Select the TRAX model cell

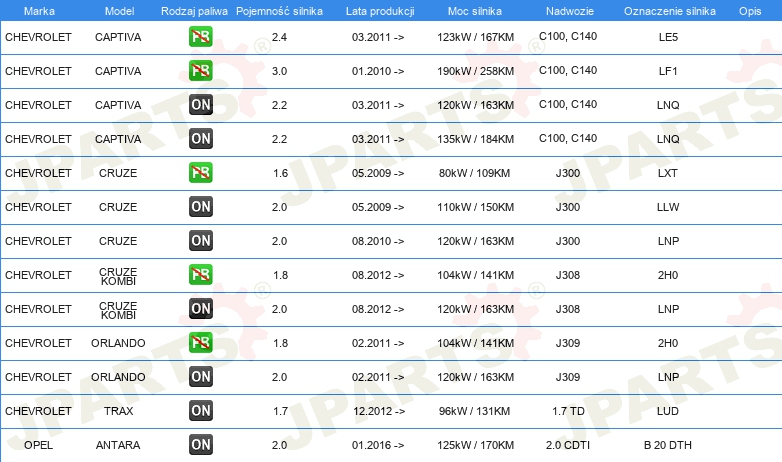point(119,411)
